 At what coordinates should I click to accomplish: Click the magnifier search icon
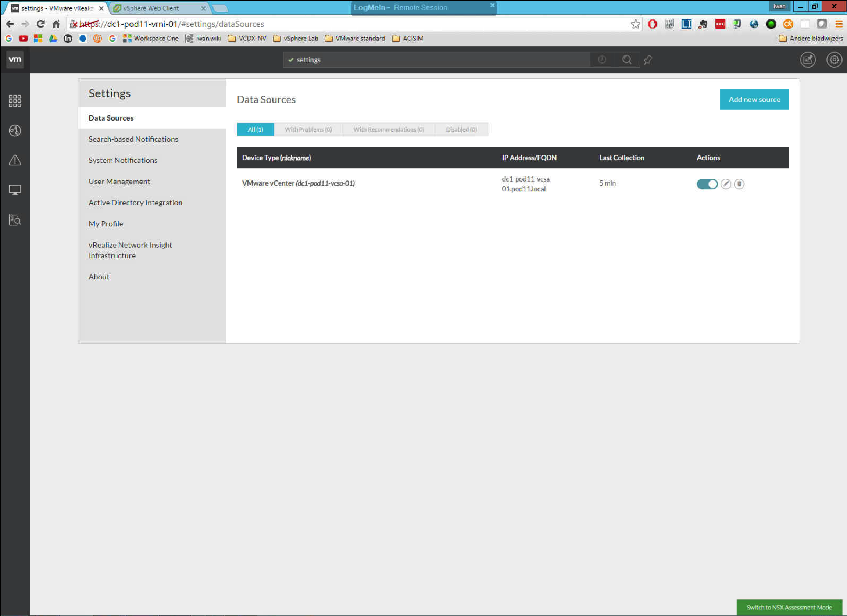point(627,60)
